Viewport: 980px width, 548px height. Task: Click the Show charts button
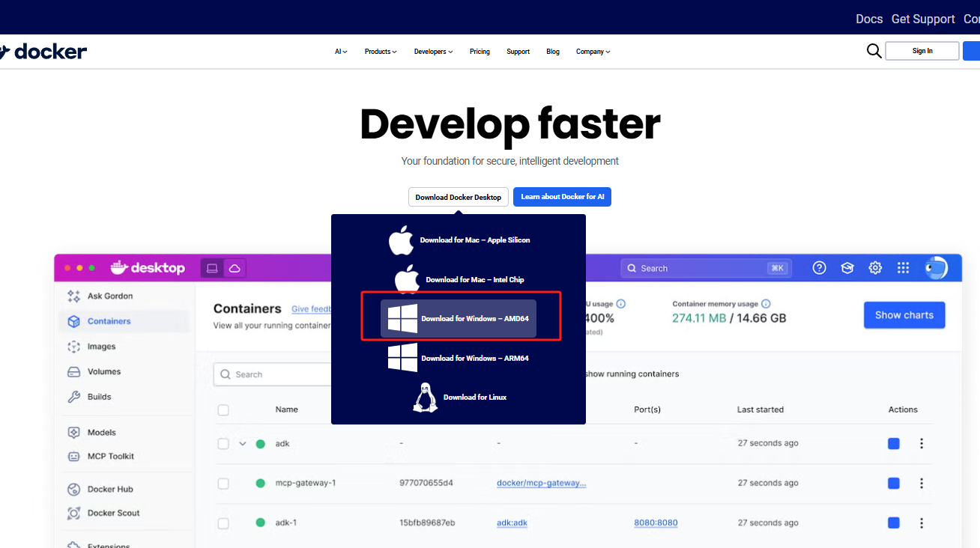(904, 315)
